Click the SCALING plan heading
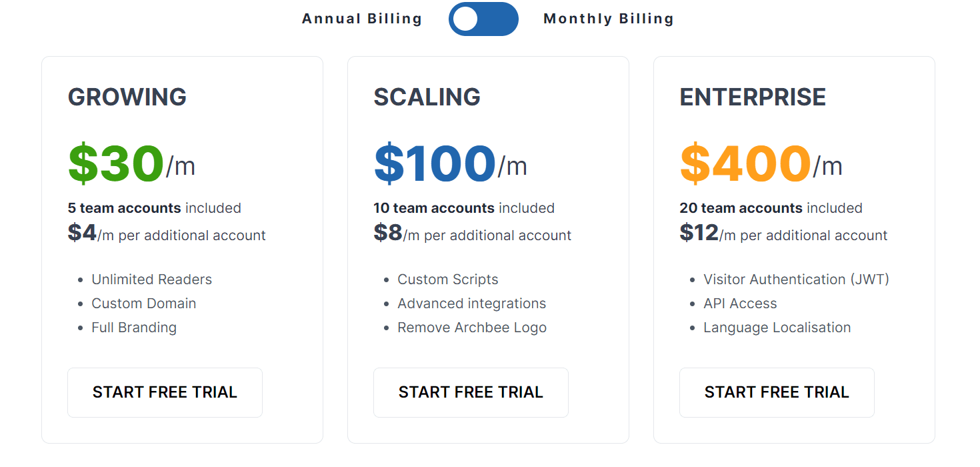 427,97
